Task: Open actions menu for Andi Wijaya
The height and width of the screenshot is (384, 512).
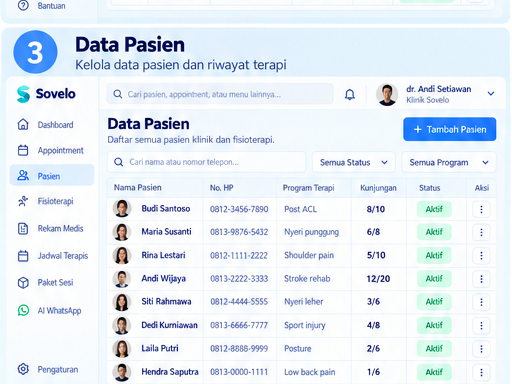Action: coord(481,279)
